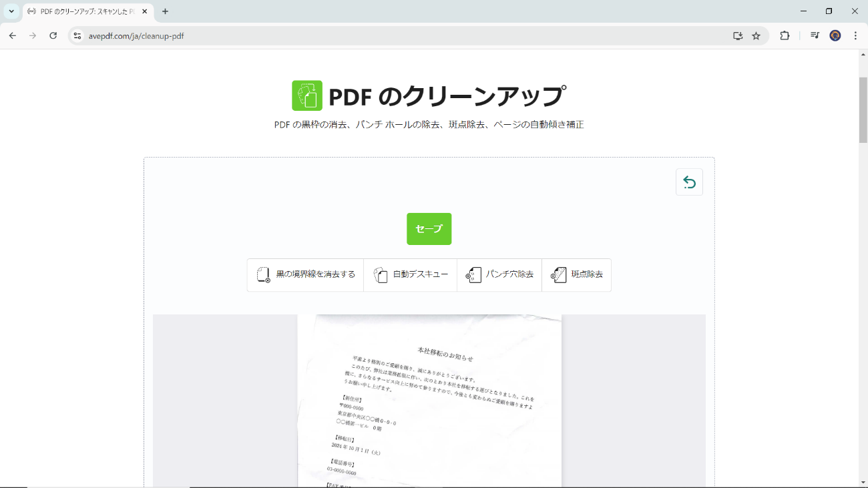Select 斑点除去 despeckle option
Viewport: 868px width, 488px height.
click(577, 275)
